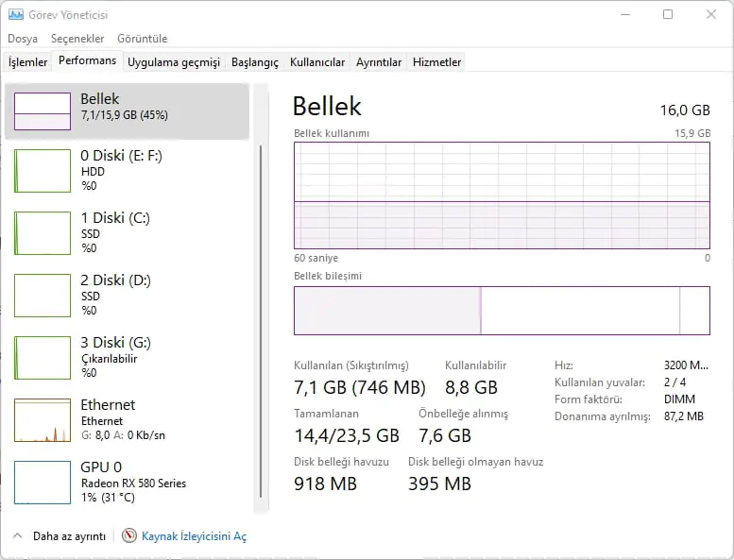This screenshot has height=560, width=734.
Task: Open the Dosya menu
Action: click(x=23, y=39)
